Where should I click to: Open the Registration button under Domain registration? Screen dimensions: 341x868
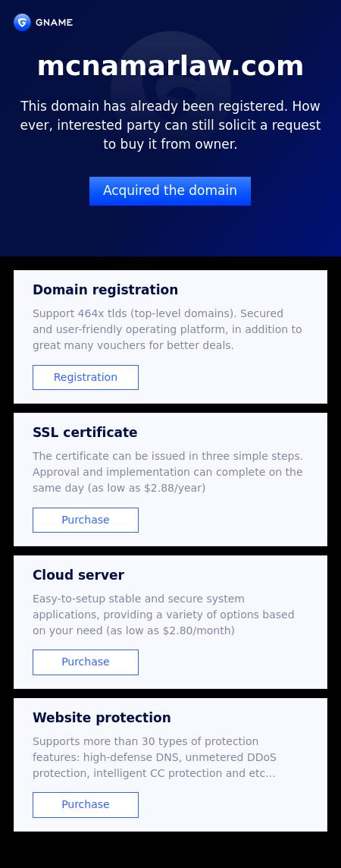(86, 378)
